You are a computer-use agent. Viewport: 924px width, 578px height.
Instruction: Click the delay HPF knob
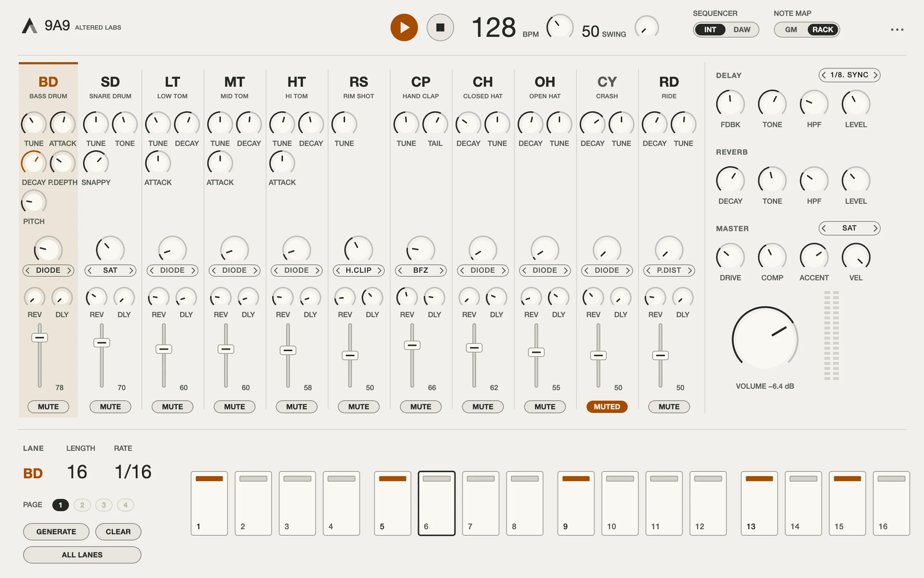814,104
